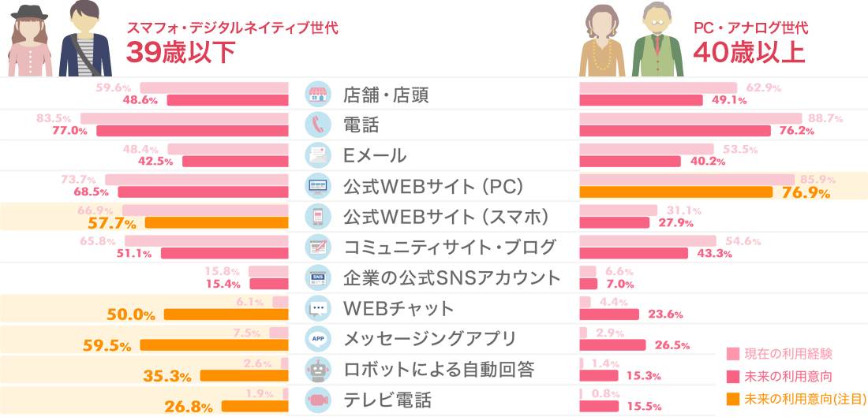Click the 公式WEBサイト (スマホ) smartphone icon

tap(318, 218)
